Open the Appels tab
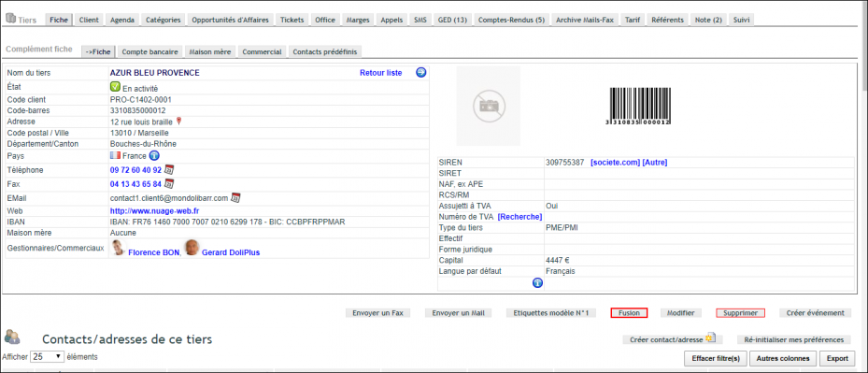This screenshot has width=868, height=373. click(x=391, y=20)
